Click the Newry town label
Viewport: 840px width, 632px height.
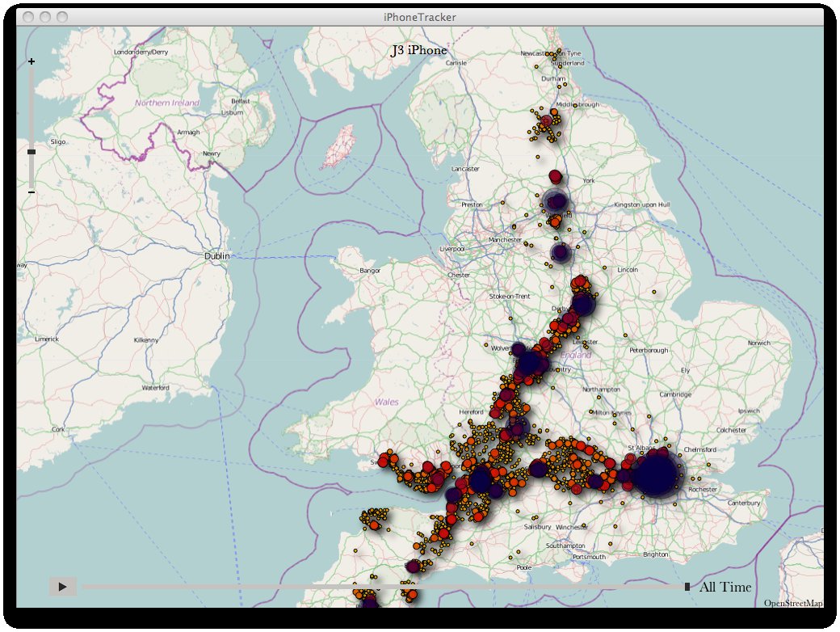(x=212, y=154)
